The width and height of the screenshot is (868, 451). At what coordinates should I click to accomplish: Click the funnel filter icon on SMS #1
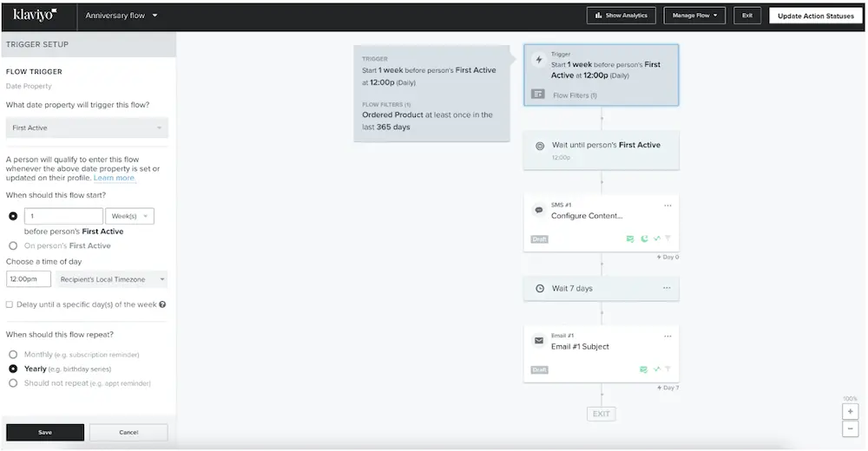pos(668,239)
